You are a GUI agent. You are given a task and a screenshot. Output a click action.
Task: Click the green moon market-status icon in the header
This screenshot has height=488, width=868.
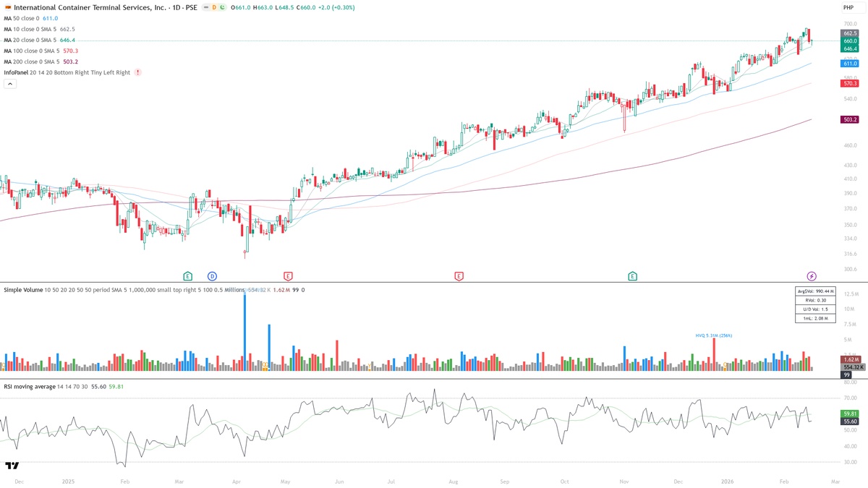[224, 7]
